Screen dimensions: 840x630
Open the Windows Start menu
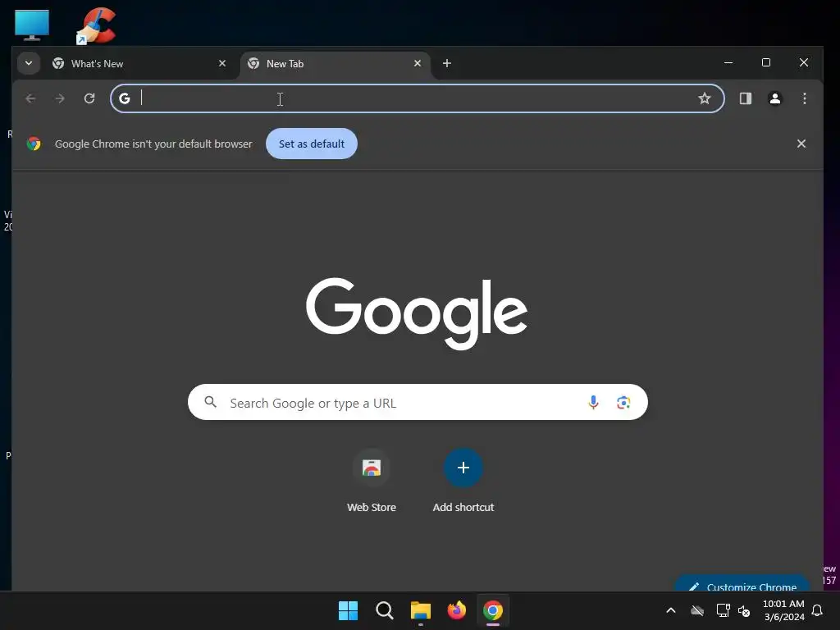(x=348, y=610)
